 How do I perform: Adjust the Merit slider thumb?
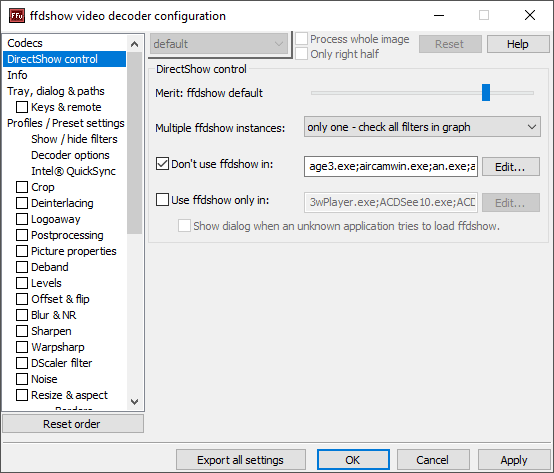[x=486, y=93]
